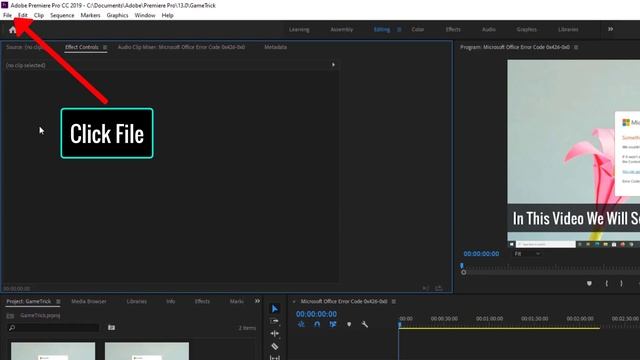
Task: Open the Help menu
Action: coord(167,15)
